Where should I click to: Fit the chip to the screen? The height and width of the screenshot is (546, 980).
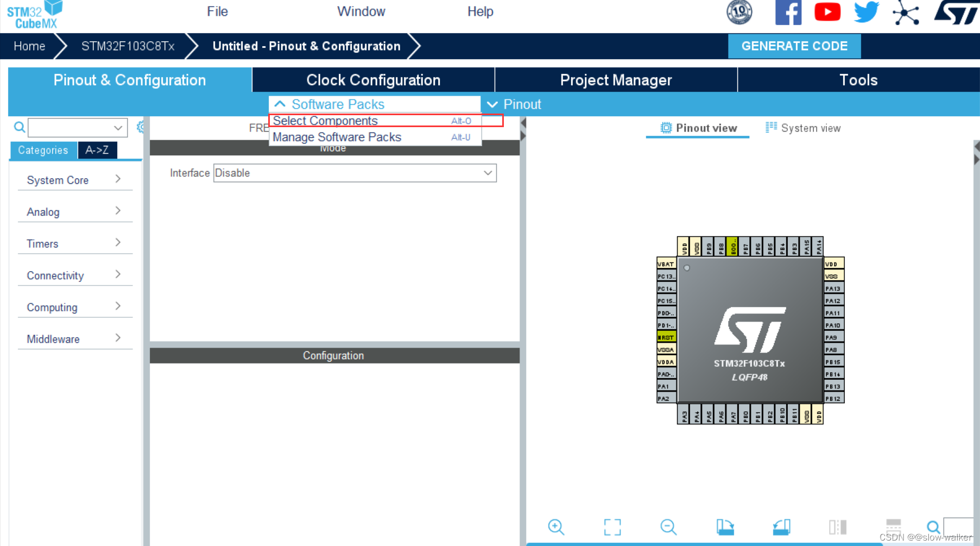click(x=612, y=526)
